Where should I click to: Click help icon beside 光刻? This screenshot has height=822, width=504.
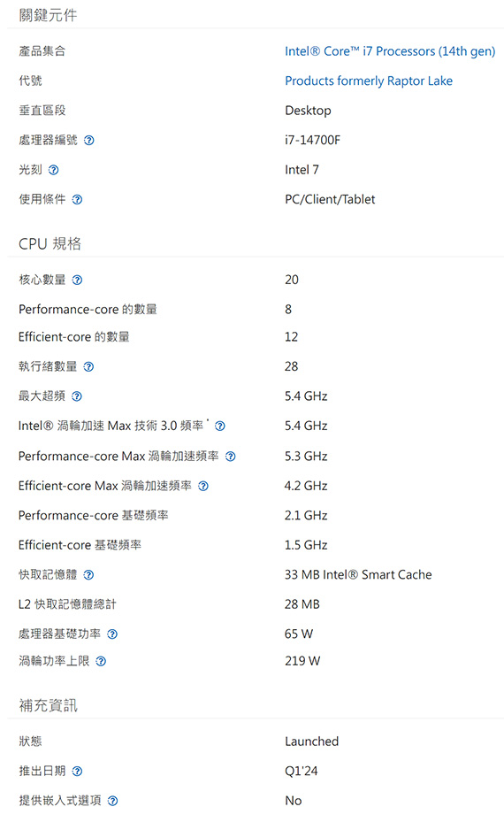coord(53,170)
